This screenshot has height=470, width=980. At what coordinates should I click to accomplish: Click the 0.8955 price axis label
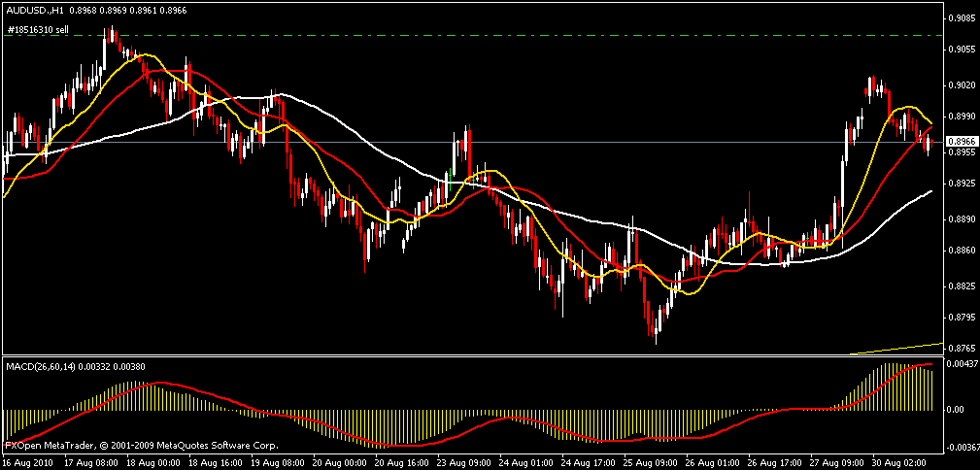tap(962, 151)
